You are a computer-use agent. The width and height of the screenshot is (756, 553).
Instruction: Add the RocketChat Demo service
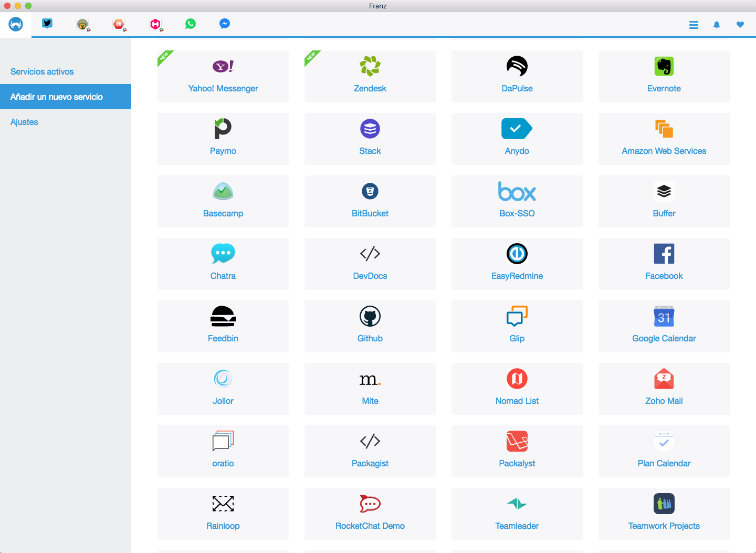point(370,514)
